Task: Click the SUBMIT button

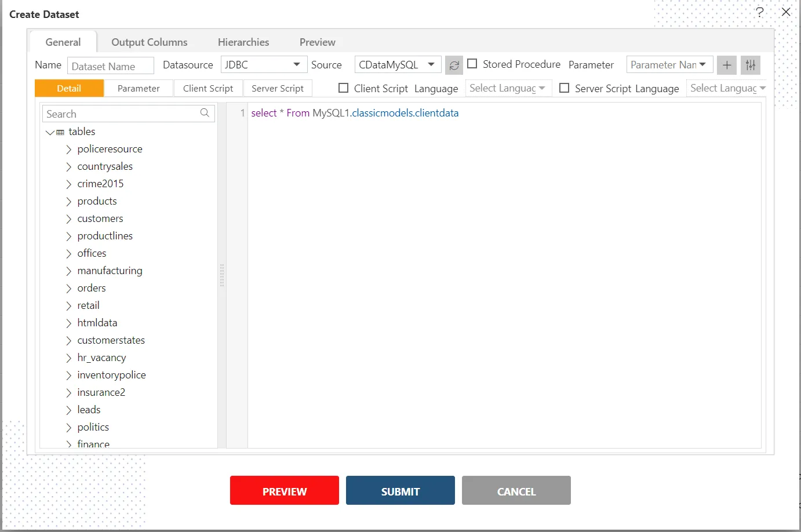Action: pyautogui.click(x=400, y=490)
